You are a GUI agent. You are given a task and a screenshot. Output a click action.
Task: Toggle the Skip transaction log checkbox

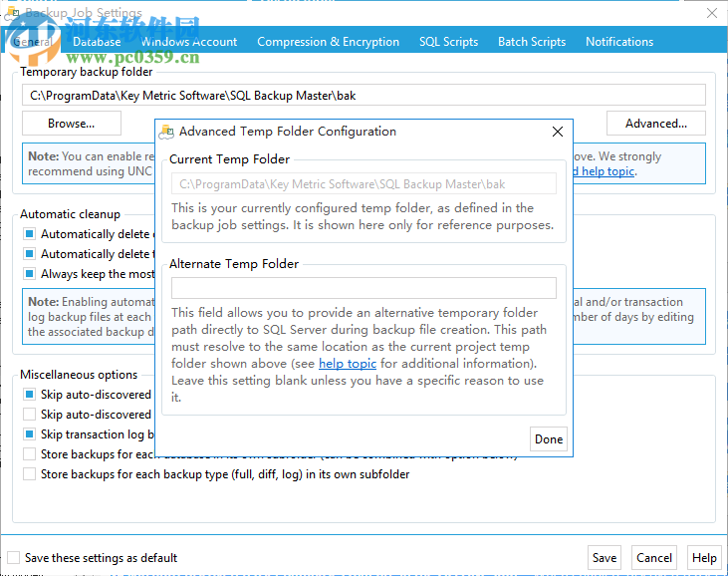click(x=29, y=434)
